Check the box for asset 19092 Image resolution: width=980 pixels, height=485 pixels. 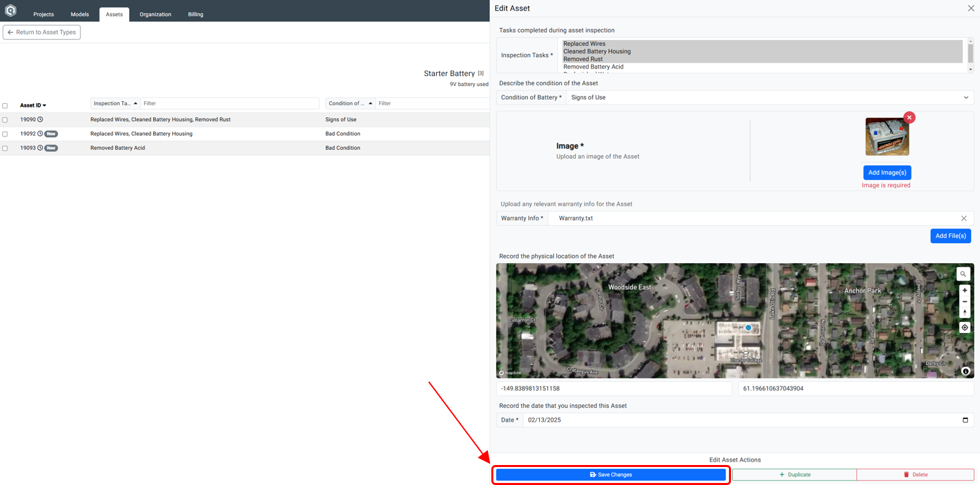pos(5,134)
